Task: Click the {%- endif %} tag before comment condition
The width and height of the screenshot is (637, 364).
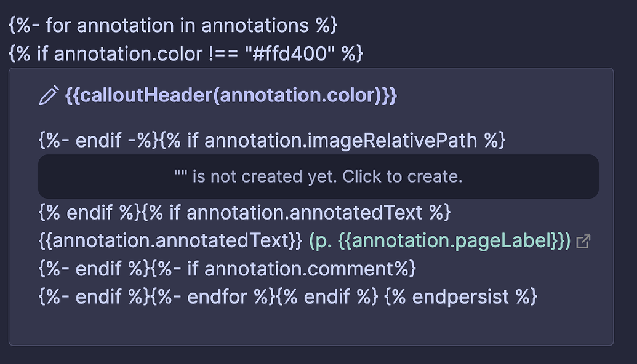Action: point(94,269)
